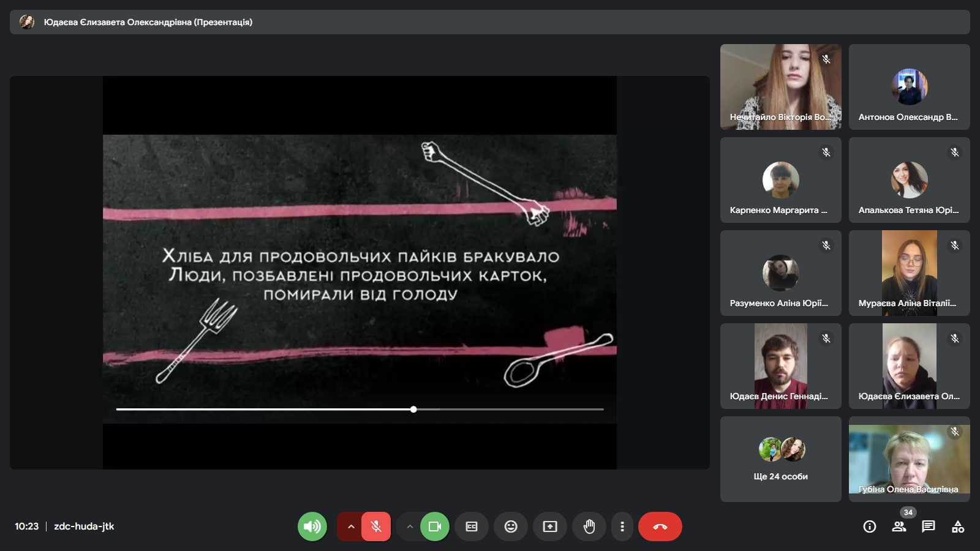Leave the call with the red hang-up button
This screenshot has width=980, height=551.
660,527
